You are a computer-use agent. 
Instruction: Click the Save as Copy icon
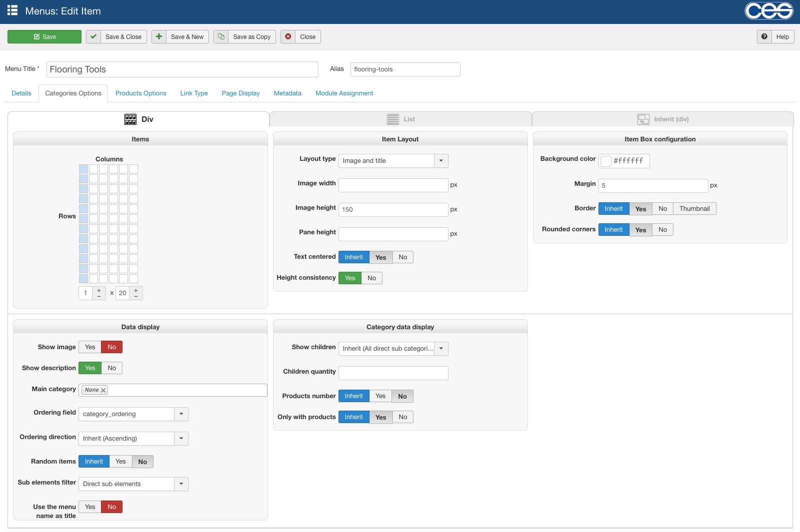click(221, 36)
